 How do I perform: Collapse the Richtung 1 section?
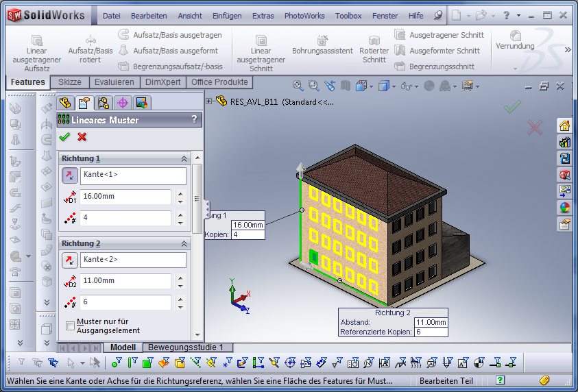pyautogui.click(x=184, y=158)
